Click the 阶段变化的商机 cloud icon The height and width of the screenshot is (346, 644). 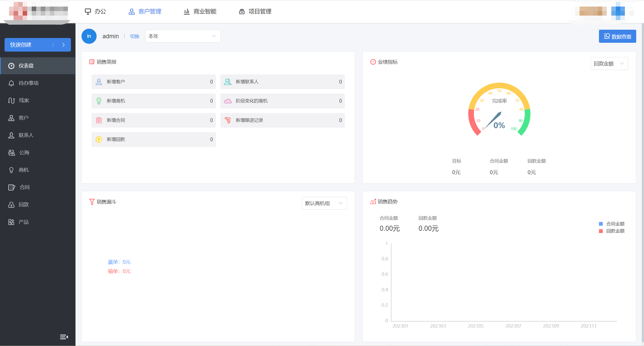coord(228,101)
